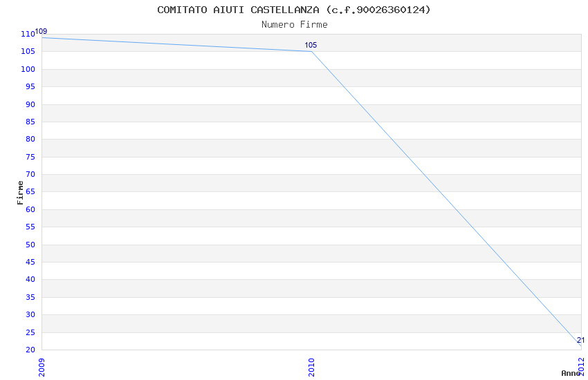
Task: Click the y-axis tick label 105
Action: pos(28,51)
